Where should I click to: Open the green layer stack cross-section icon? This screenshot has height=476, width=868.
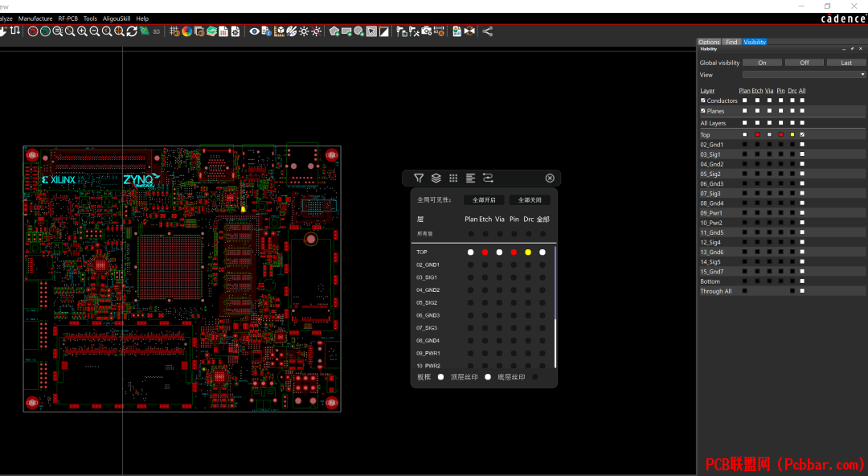(x=211, y=31)
